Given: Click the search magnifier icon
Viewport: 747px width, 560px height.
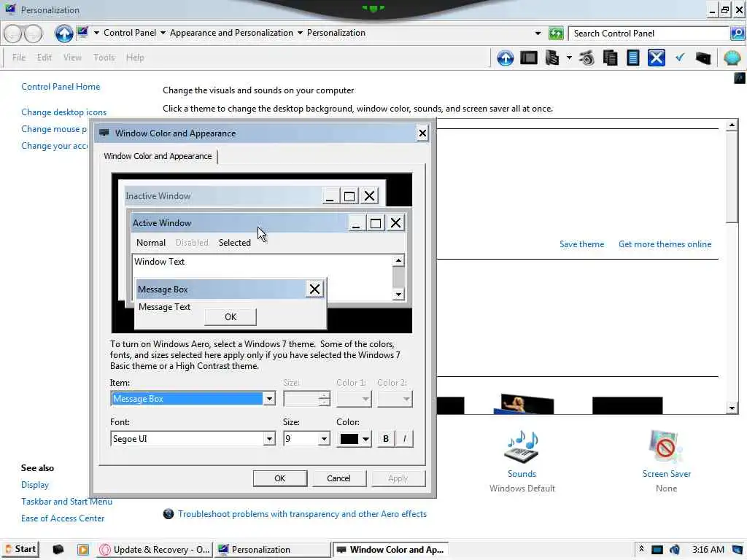Looking at the screenshot, I should coord(738,34).
